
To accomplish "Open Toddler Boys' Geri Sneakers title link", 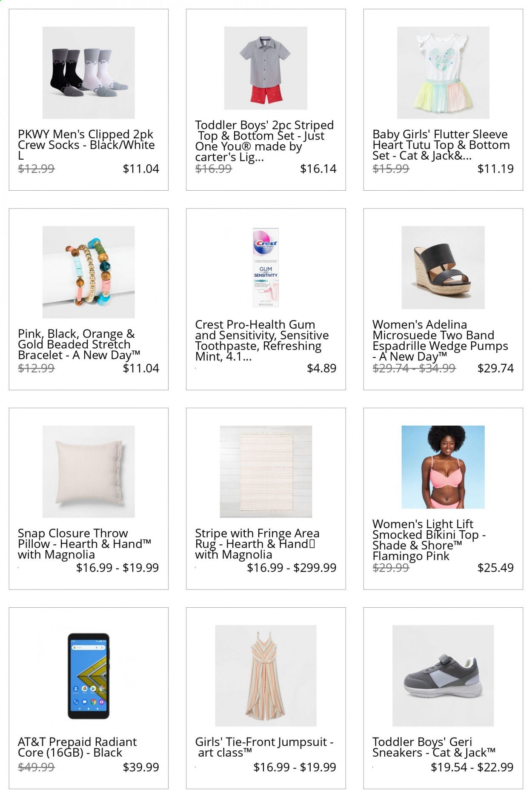I will [434, 747].
